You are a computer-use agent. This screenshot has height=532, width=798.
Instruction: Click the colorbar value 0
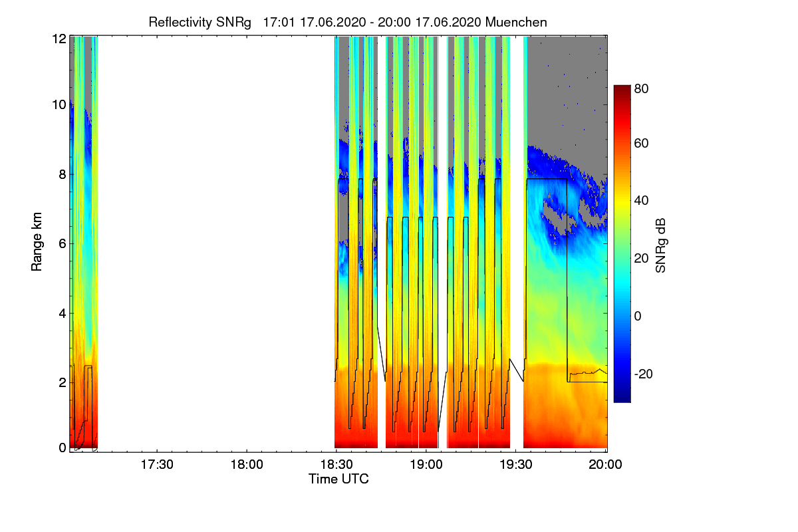point(638,315)
